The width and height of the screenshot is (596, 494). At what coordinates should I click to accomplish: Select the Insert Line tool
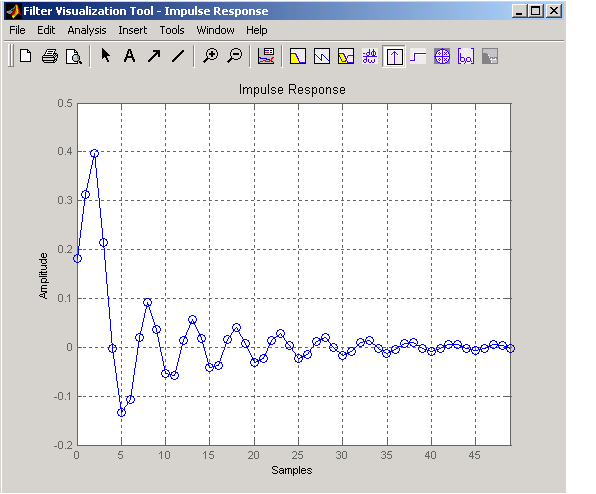point(178,56)
